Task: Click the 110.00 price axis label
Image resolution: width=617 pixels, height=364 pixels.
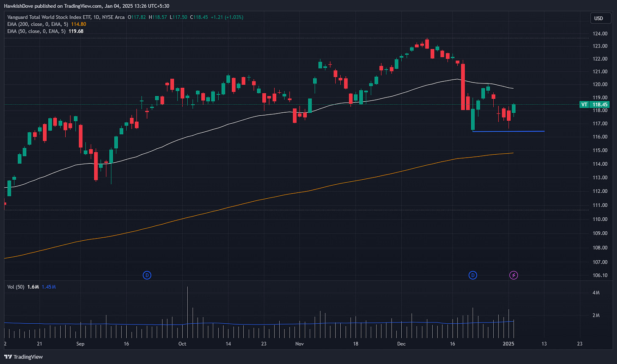Action: [600, 219]
